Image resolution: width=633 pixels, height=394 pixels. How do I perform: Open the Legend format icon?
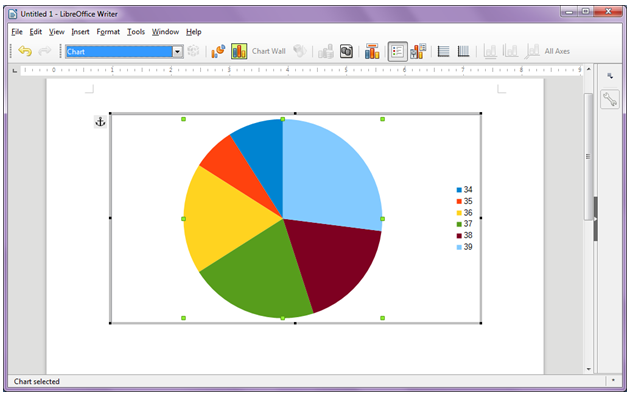pos(418,51)
